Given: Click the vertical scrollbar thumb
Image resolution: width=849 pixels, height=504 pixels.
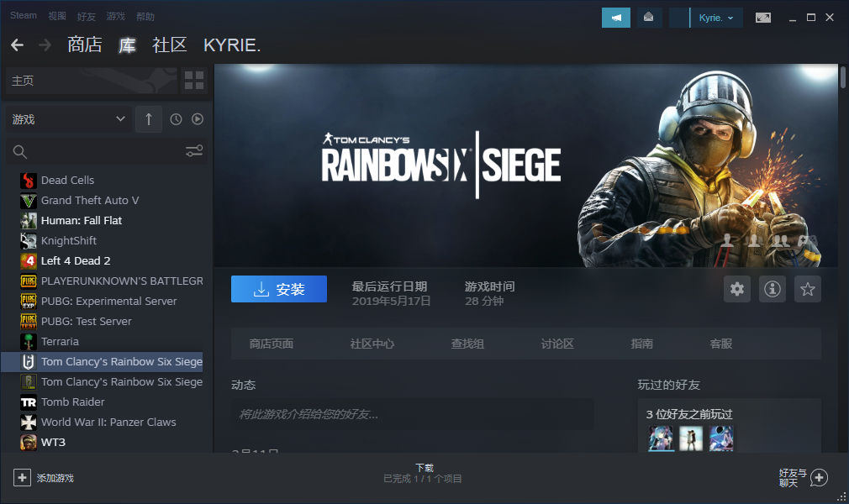Looking at the screenshot, I should click(842, 77).
